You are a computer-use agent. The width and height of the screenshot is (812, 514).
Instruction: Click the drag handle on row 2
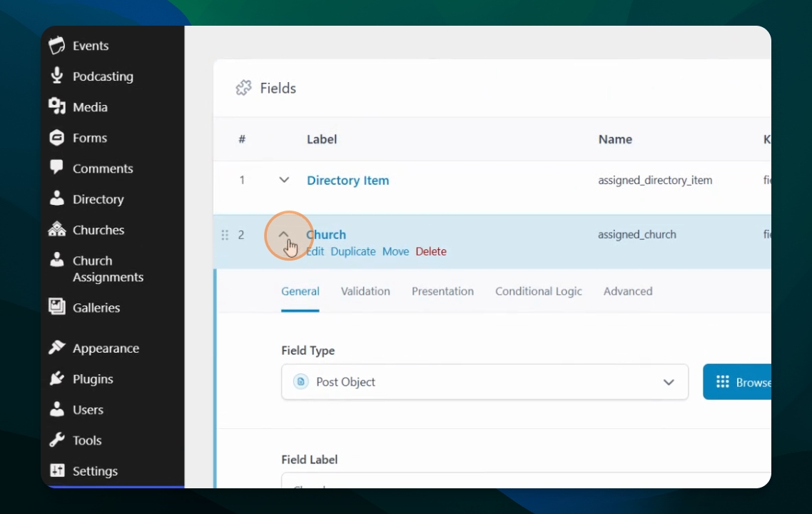tap(225, 235)
